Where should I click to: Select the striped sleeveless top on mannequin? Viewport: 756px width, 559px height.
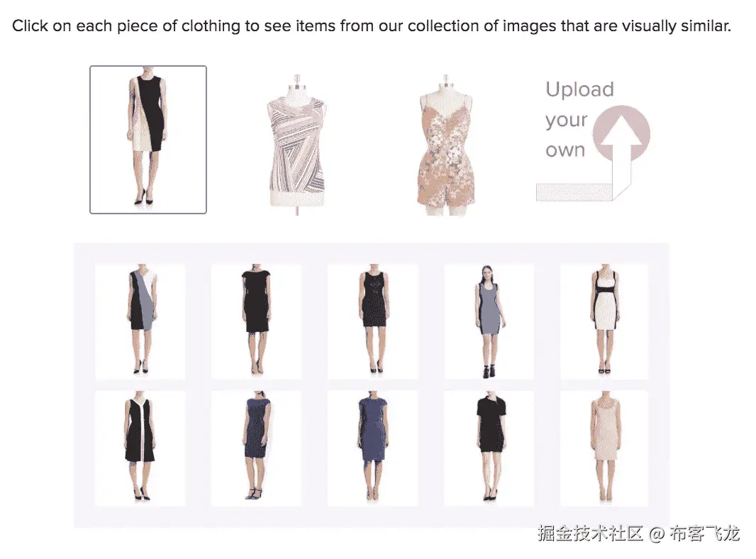coord(296,144)
